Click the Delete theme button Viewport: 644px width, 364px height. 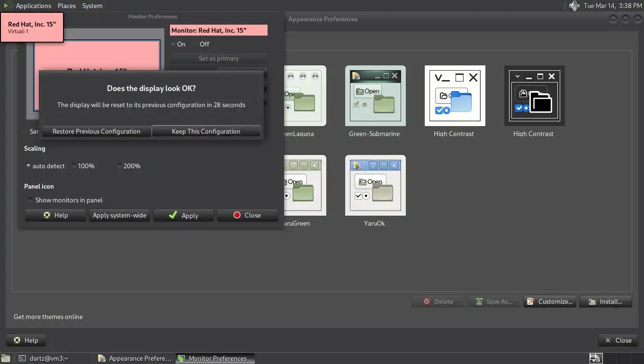pos(438,301)
